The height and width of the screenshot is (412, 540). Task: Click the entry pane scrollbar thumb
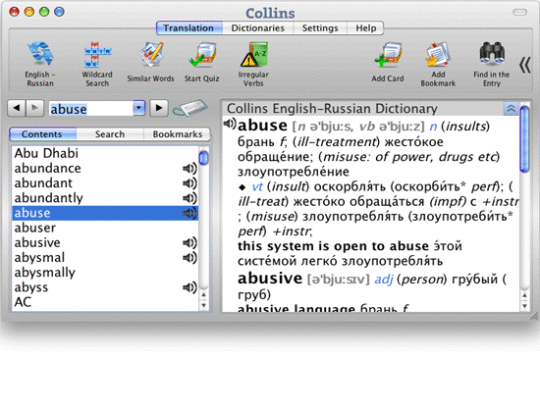click(x=525, y=139)
